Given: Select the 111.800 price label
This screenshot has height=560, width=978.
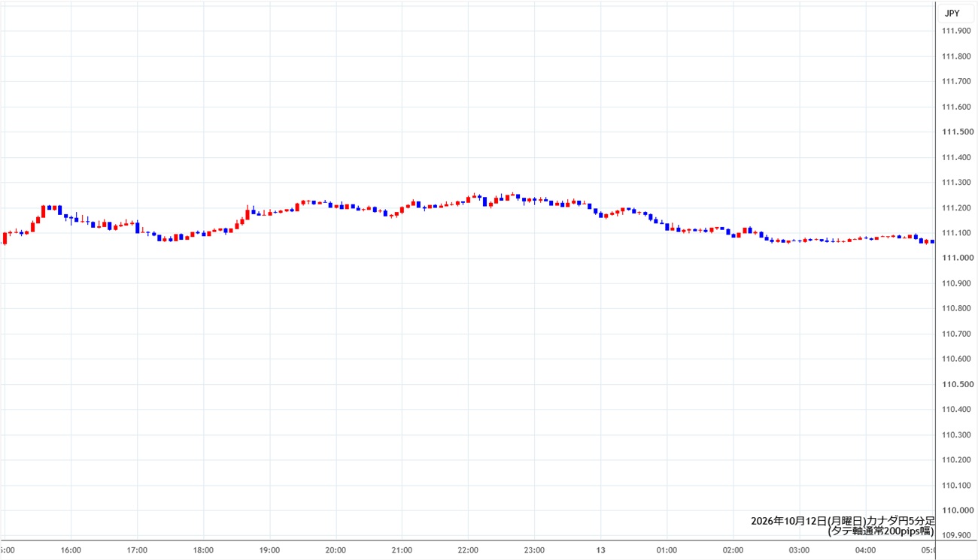Looking at the screenshot, I should point(955,56).
